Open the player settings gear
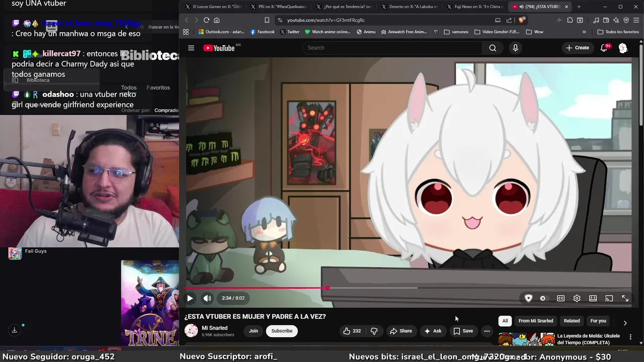 coord(577,298)
